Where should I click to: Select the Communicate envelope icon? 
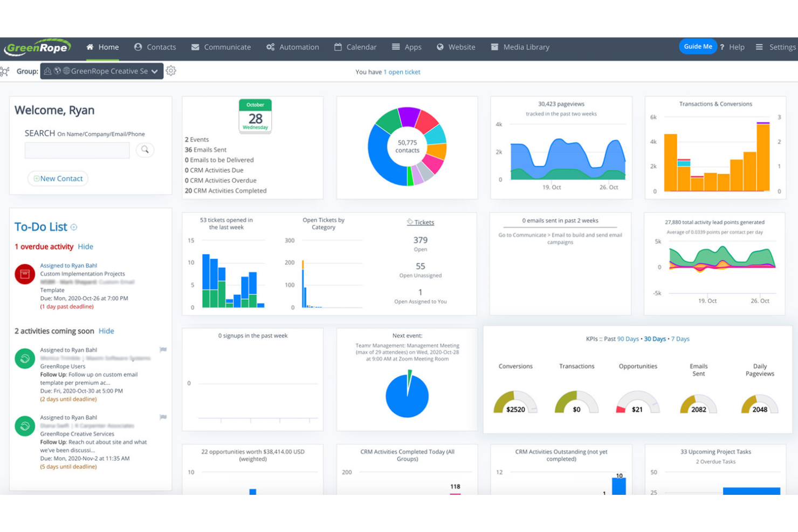tap(195, 47)
